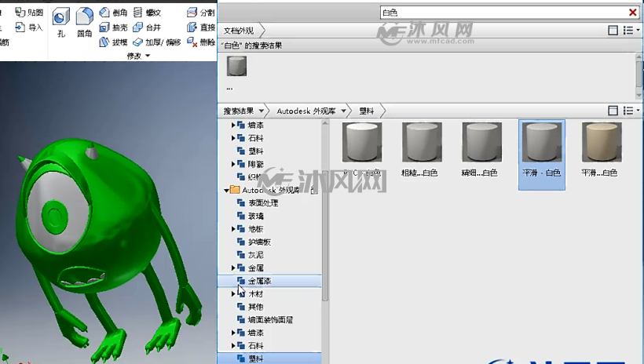Screen dimensions: 644x364
Task: Open the 直接 direct edit tool
Action: coord(201,27)
